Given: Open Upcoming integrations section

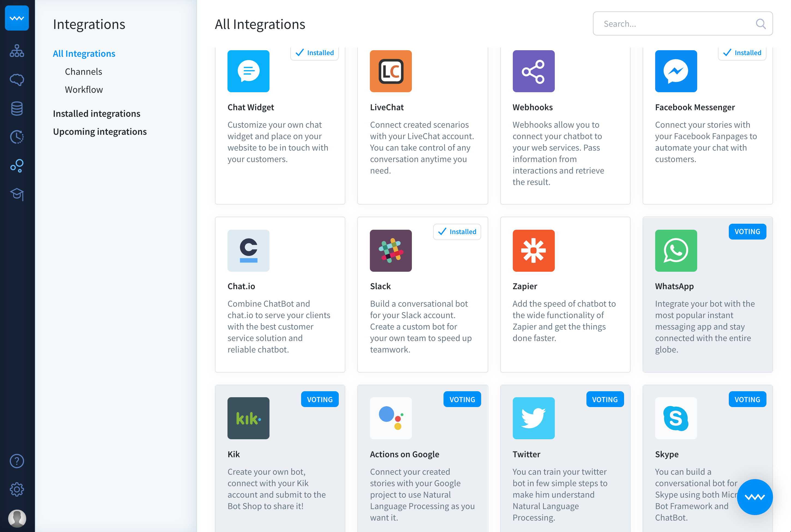Looking at the screenshot, I should click(x=100, y=132).
